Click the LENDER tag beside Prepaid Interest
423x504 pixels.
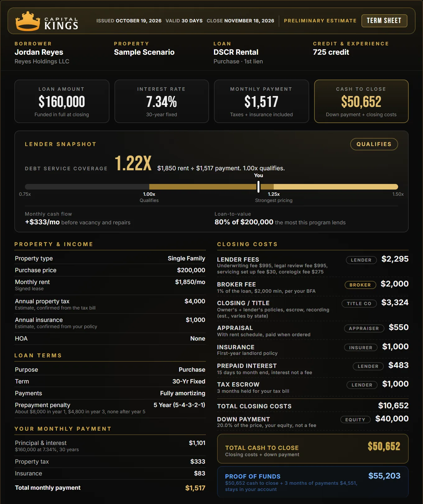pos(368,366)
